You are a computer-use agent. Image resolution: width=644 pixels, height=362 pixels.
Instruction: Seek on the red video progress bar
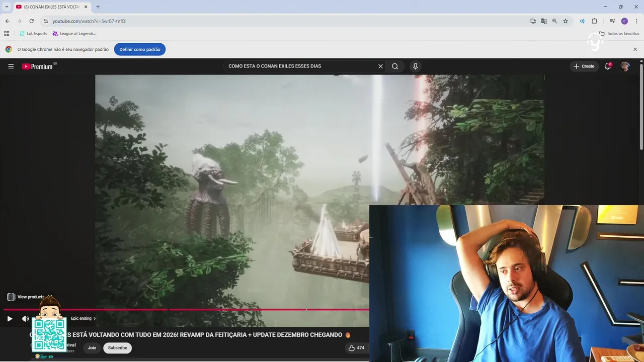click(186, 309)
